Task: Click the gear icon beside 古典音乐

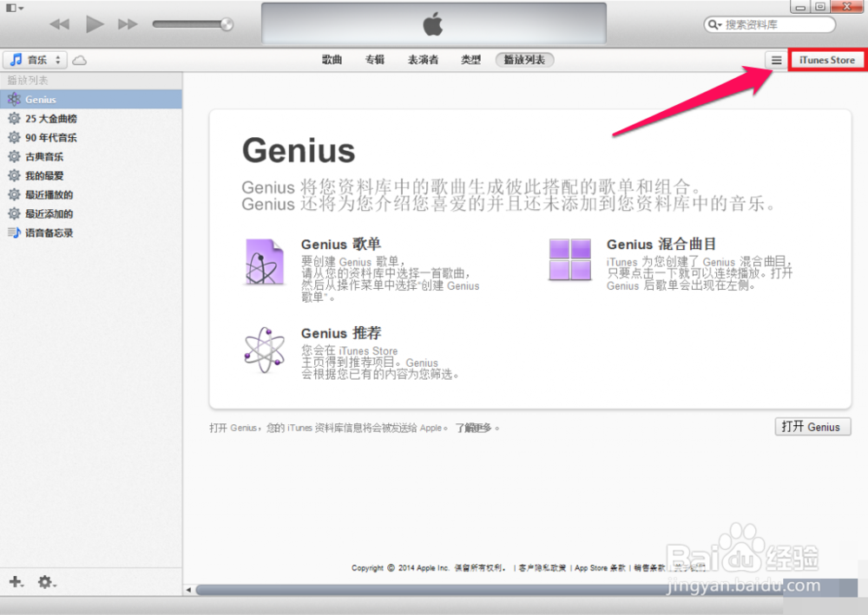Action: pyautogui.click(x=14, y=156)
